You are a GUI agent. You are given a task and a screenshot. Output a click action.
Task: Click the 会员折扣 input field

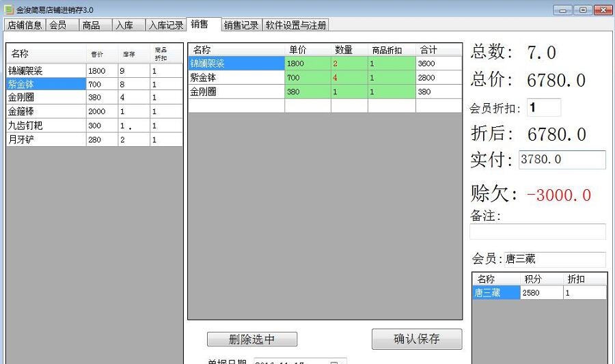pyautogui.click(x=544, y=107)
